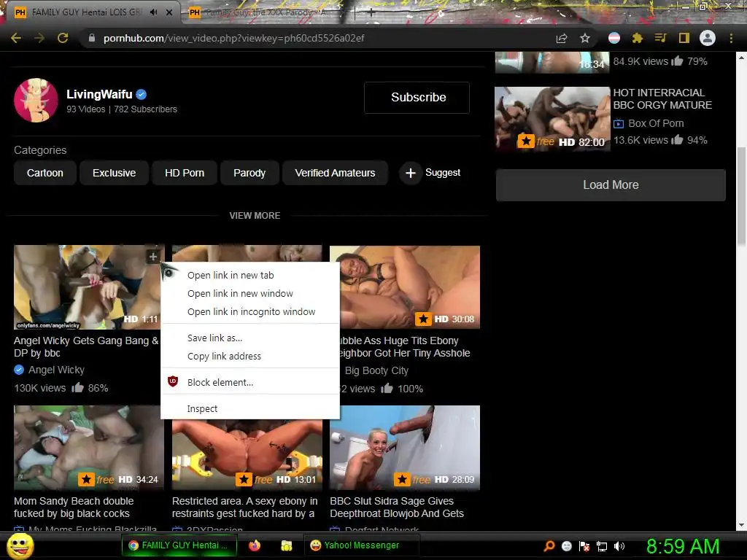Choose Copy link address from context menu
This screenshot has height=560, width=747.
pyautogui.click(x=250, y=356)
